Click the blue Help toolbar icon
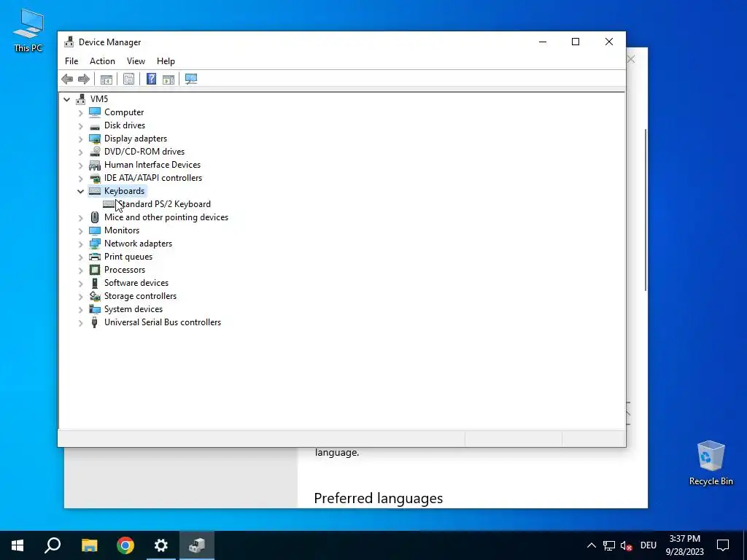Image resolution: width=747 pixels, height=560 pixels. [151, 79]
